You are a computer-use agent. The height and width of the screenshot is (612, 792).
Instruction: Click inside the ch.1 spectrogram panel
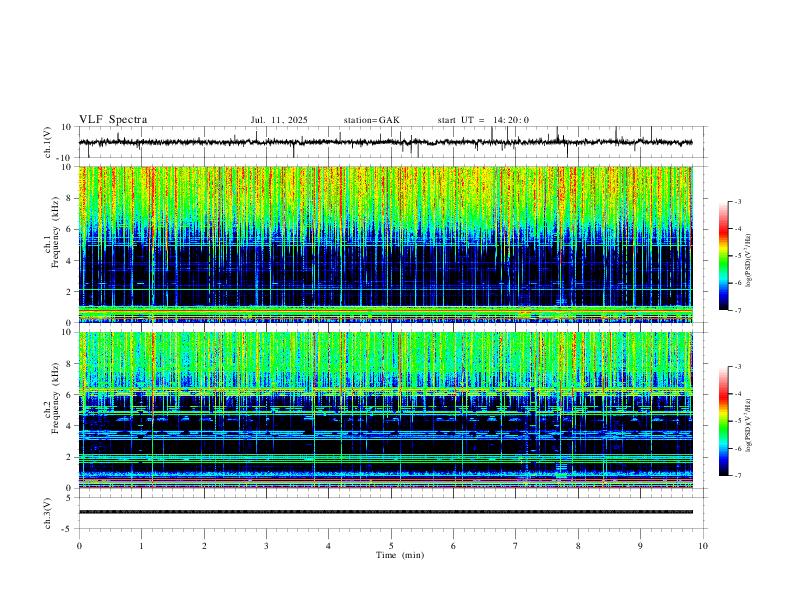tap(385, 244)
